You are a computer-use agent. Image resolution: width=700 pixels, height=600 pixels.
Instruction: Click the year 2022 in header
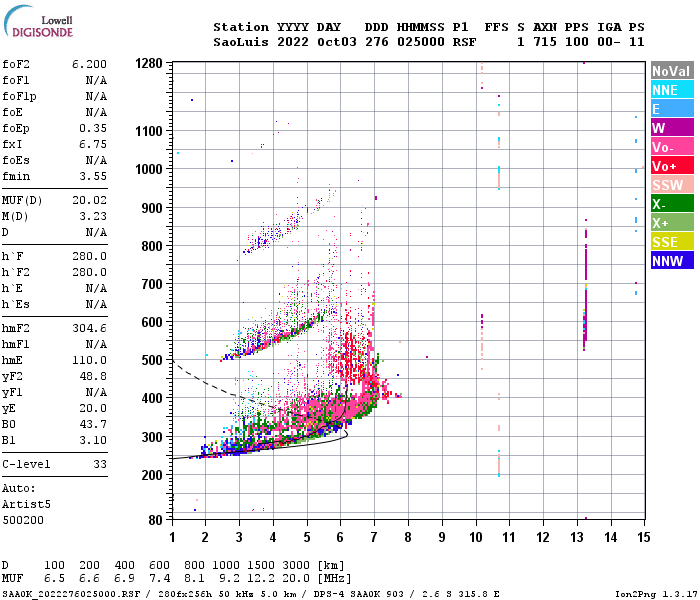(293, 42)
